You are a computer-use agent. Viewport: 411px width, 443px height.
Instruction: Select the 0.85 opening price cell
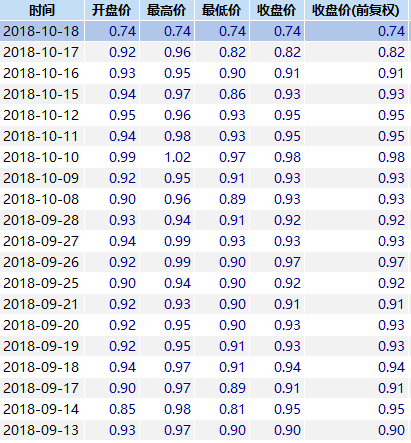tap(112, 409)
